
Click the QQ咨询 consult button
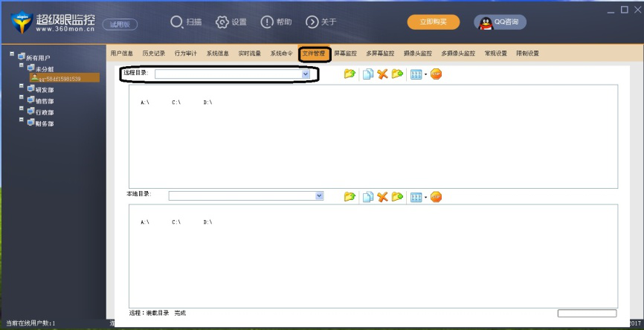tap(500, 22)
